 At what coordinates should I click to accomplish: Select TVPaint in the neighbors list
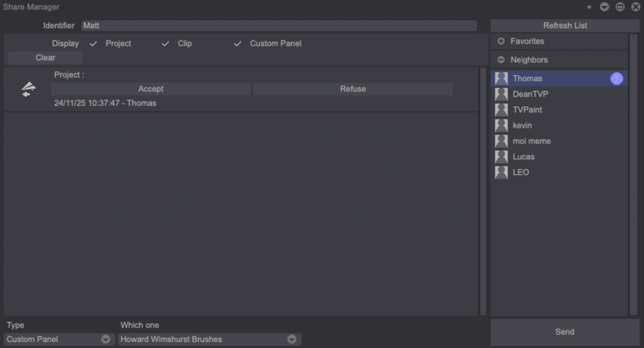[527, 110]
